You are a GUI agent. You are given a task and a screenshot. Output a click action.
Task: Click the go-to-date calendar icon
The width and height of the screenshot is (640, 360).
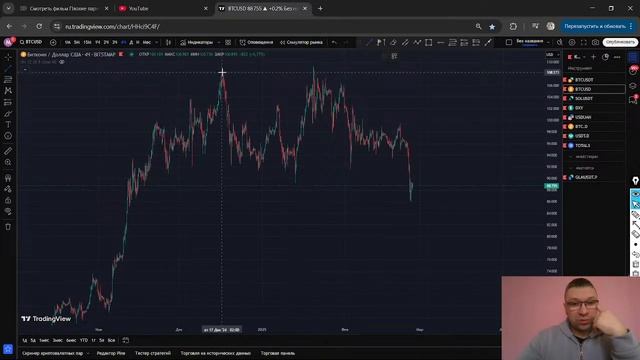(126, 340)
